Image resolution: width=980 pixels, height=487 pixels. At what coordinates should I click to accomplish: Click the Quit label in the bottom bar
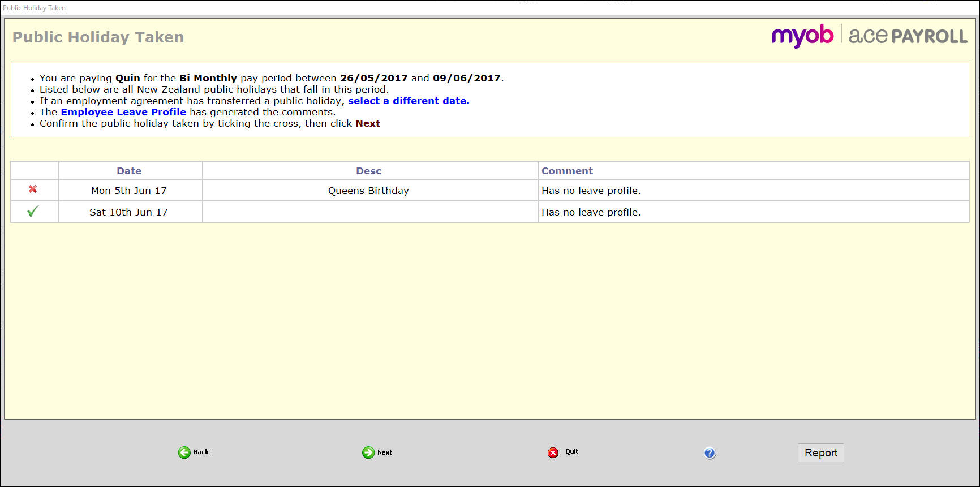pos(571,451)
